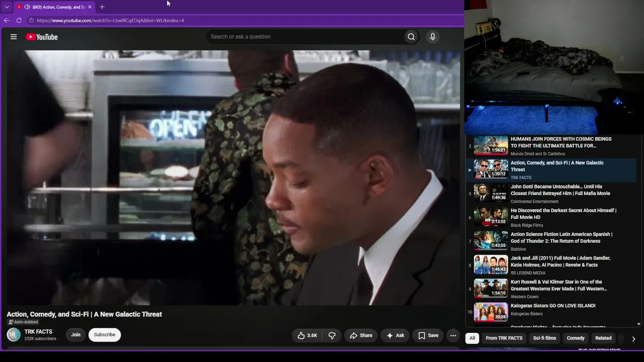Click 'Western Crown' channel text
The image size is (644, 362).
tap(525, 297)
